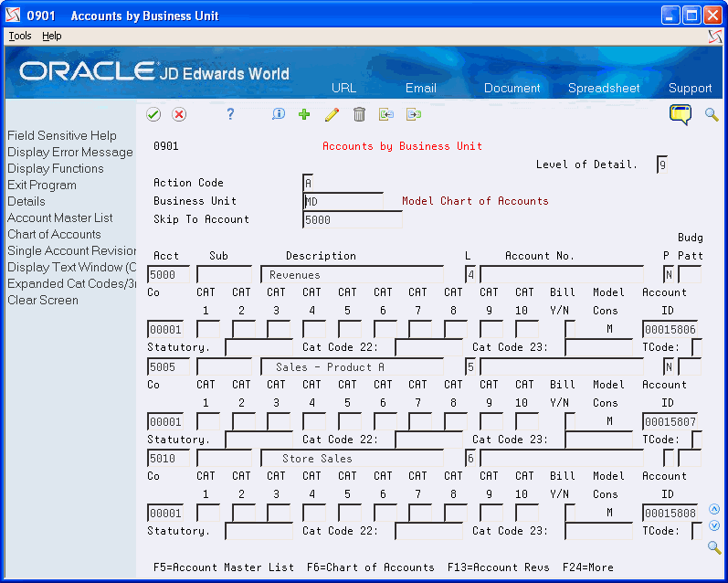Click Account ID field 00015808

pos(670,513)
